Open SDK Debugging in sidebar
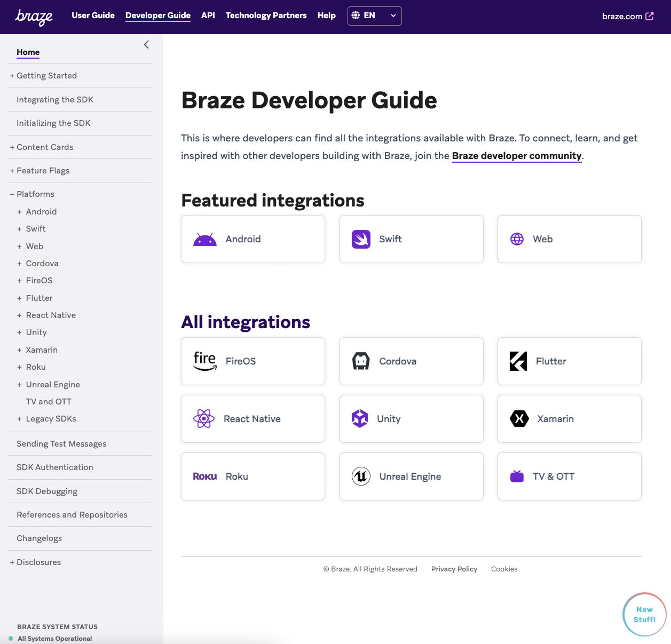 47,491
